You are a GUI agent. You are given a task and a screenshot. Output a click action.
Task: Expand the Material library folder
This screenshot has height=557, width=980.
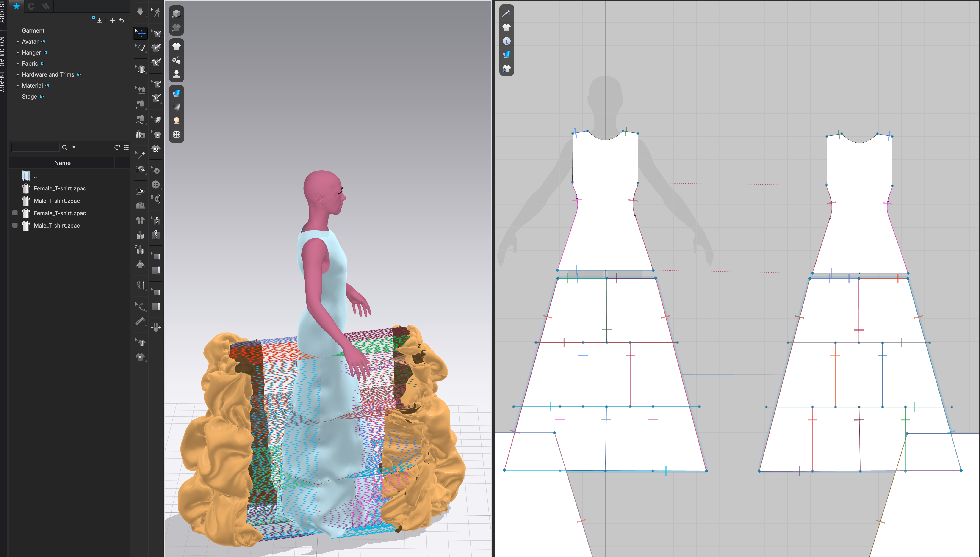coord(18,86)
